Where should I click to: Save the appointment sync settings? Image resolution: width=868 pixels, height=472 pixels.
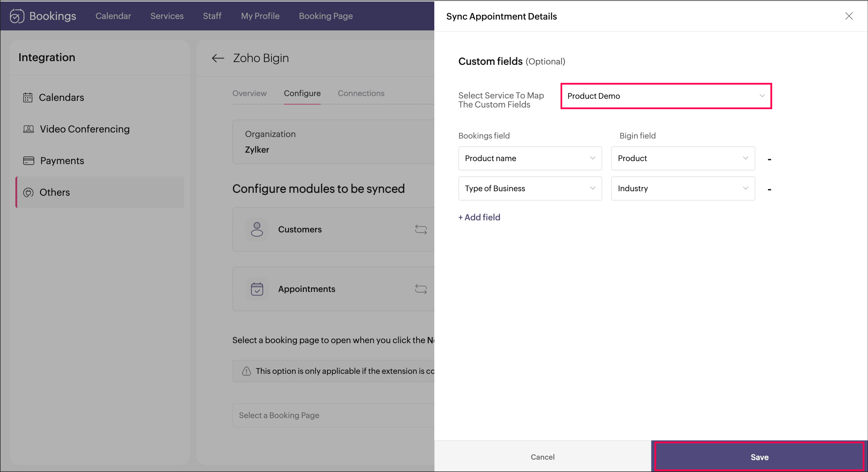(x=759, y=457)
